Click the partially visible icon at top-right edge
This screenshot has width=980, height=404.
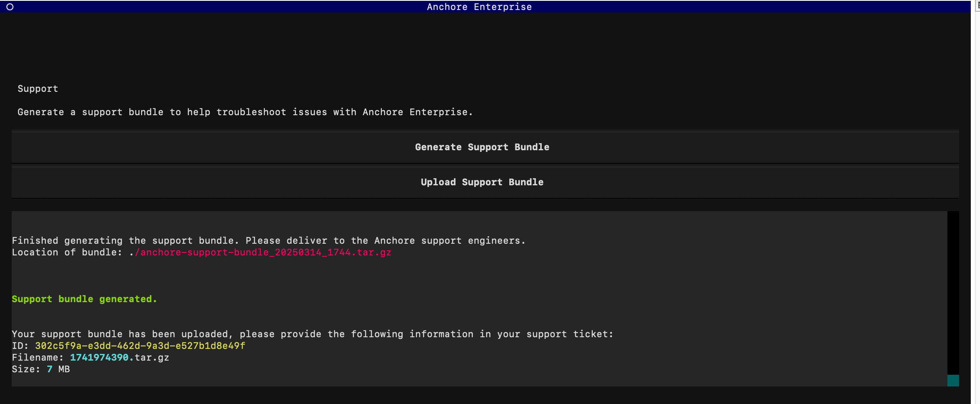coord(977,6)
